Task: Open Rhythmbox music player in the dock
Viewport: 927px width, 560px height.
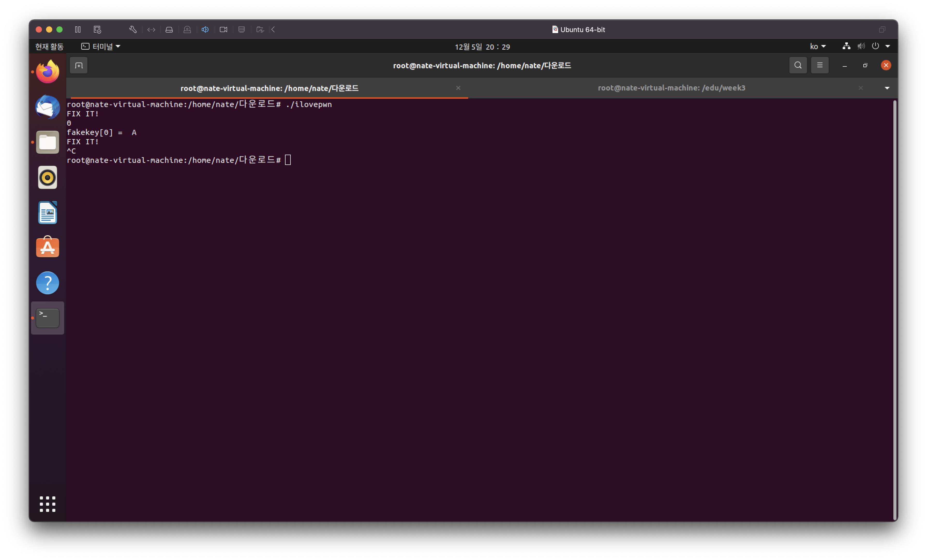Action: pyautogui.click(x=47, y=177)
